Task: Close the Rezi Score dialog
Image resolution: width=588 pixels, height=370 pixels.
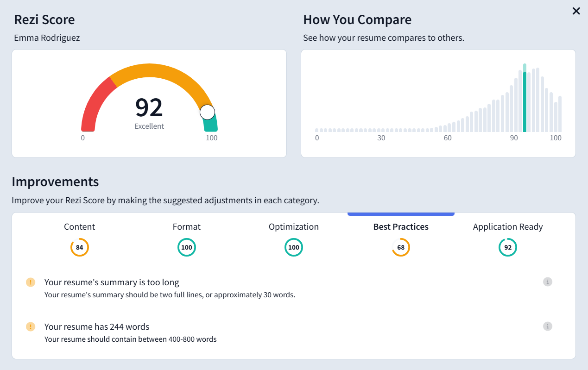Action: click(x=576, y=11)
